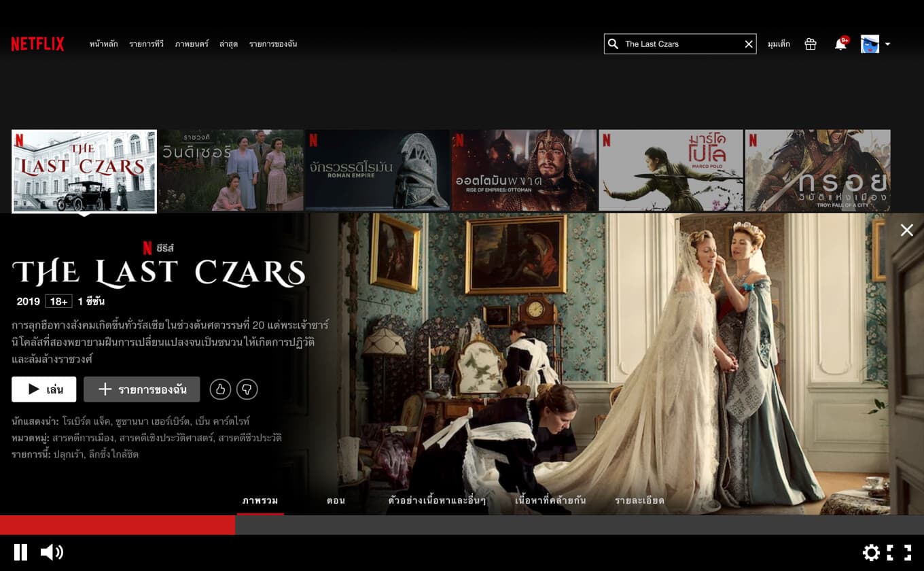The height and width of the screenshot is (571, 924).
Task: Select the ภาพรวม tab
Action: pos(260,501)
